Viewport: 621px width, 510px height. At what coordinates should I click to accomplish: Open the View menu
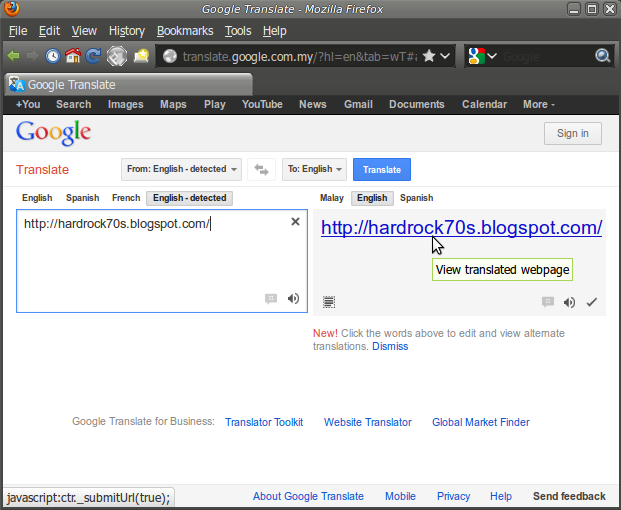point(84,31)
